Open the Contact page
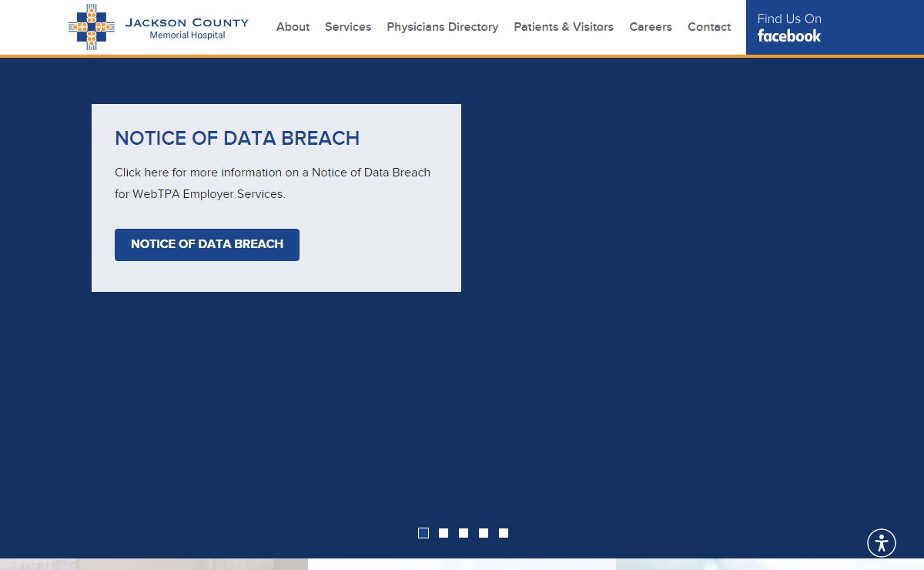 pos(709,27)
